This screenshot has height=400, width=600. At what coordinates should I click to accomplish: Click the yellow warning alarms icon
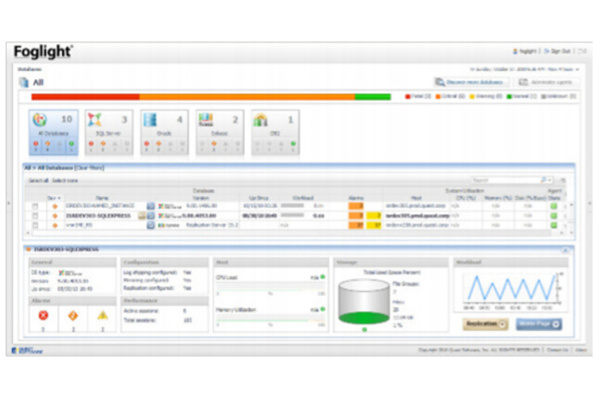point(102,315)
